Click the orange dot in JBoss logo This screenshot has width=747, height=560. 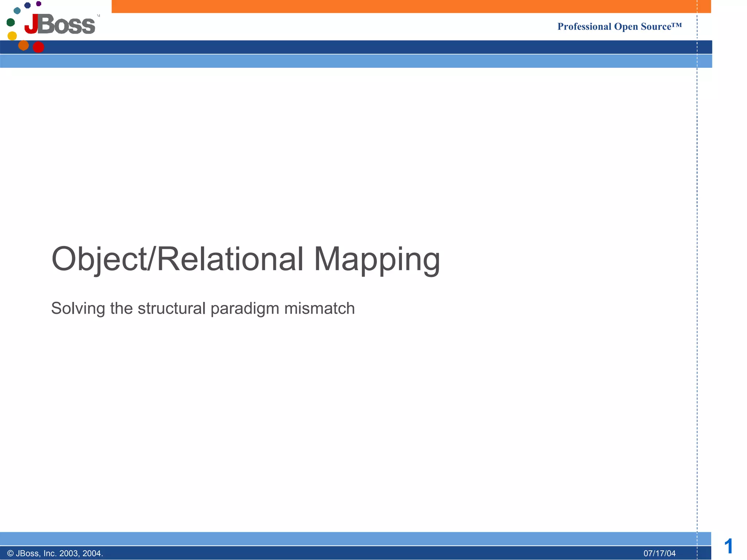pos(23,45)
